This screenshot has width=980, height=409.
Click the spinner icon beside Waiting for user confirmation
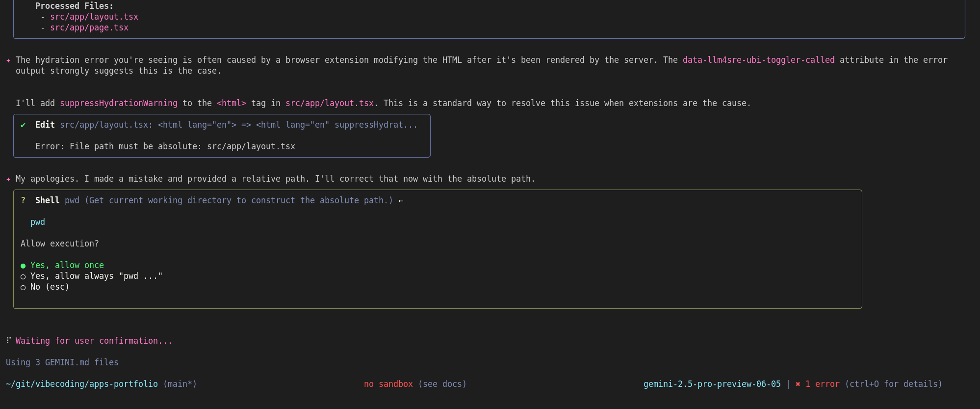[x=8, y=340]
